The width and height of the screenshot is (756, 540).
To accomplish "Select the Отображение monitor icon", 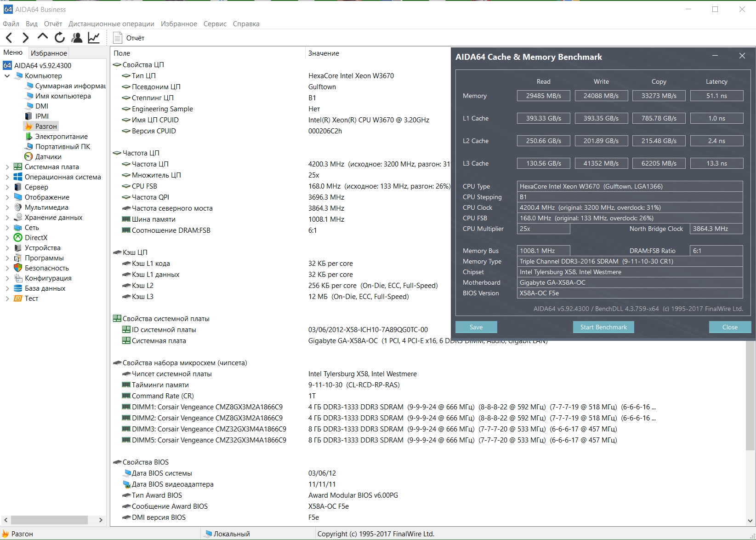I will pos(18,197).
